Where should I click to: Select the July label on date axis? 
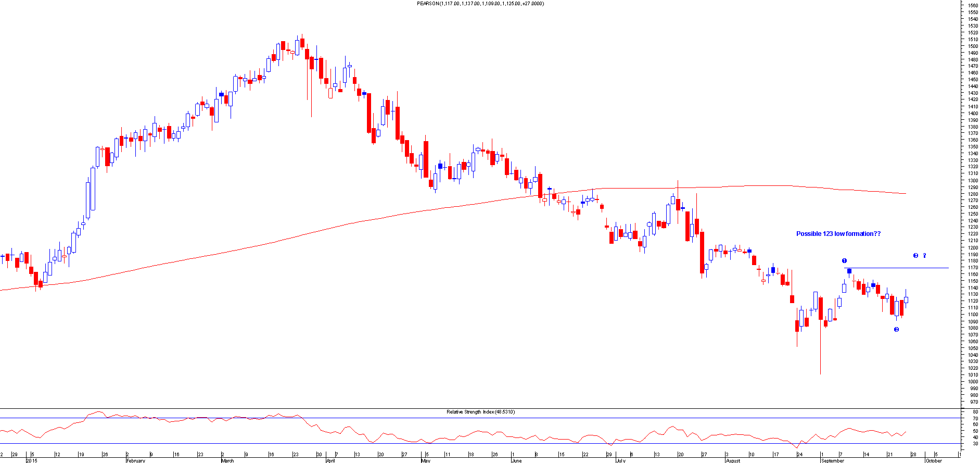620,460
